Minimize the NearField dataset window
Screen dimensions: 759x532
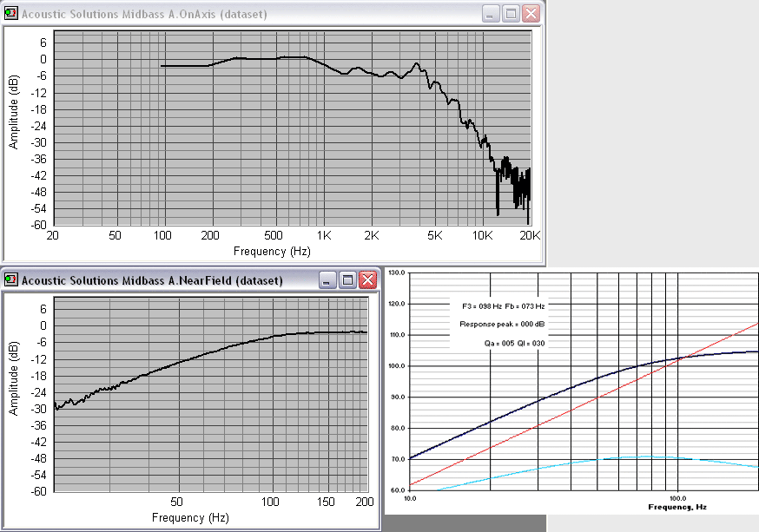[327, 280]
